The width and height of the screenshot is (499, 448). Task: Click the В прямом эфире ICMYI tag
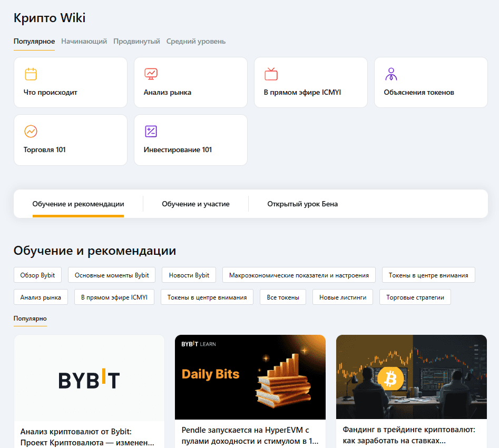tap(114, 297)
